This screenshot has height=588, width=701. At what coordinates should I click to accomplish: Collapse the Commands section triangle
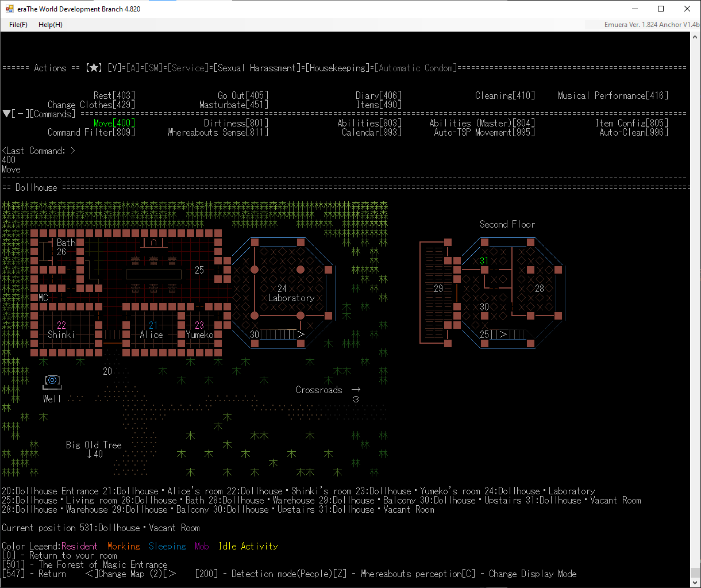(6, 114)
